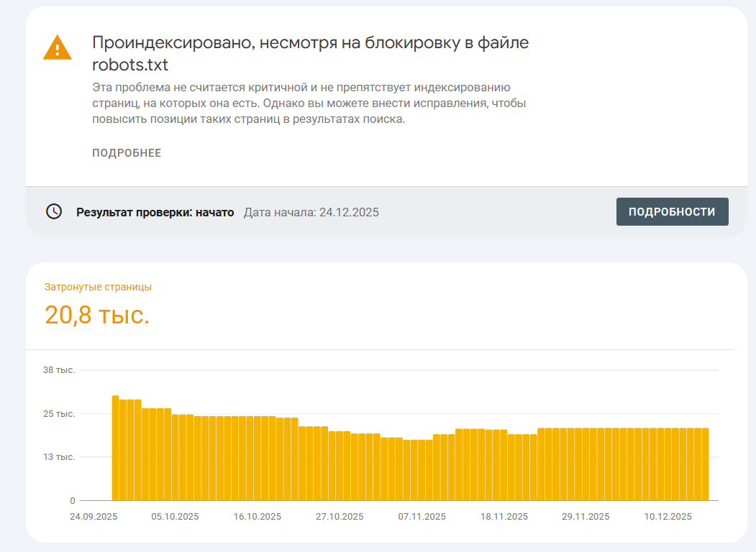Click the ПОДРОБНОСТИ button
This screenshot has width=756, height=552.
coord(672,211)
